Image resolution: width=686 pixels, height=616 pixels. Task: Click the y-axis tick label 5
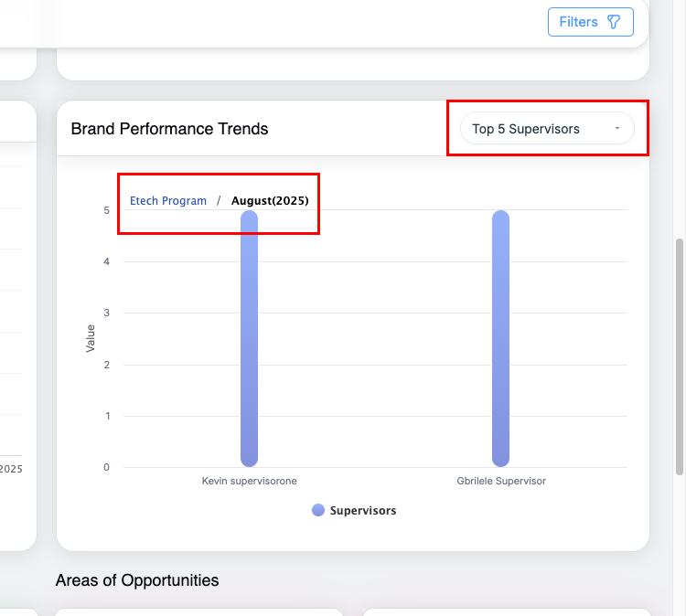point(106,210)
